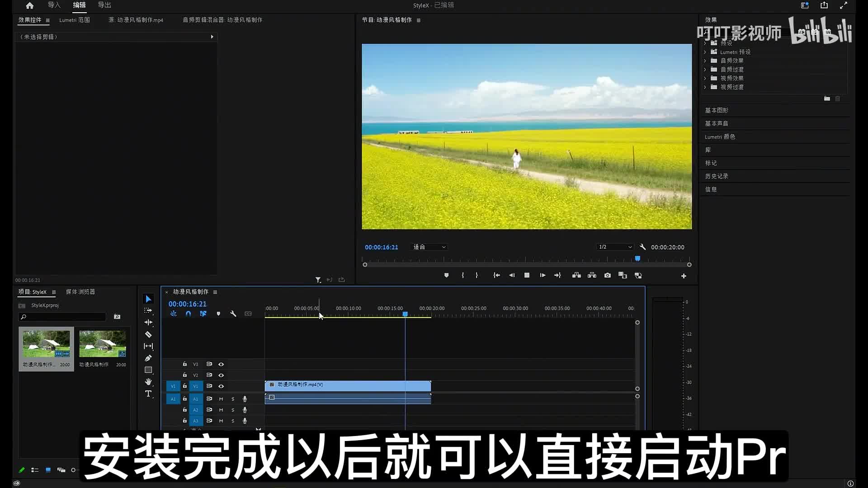Screen dimensions: 868x488
Task: Open the Lumetri 颜色 panel
Action: pos(720,136)
